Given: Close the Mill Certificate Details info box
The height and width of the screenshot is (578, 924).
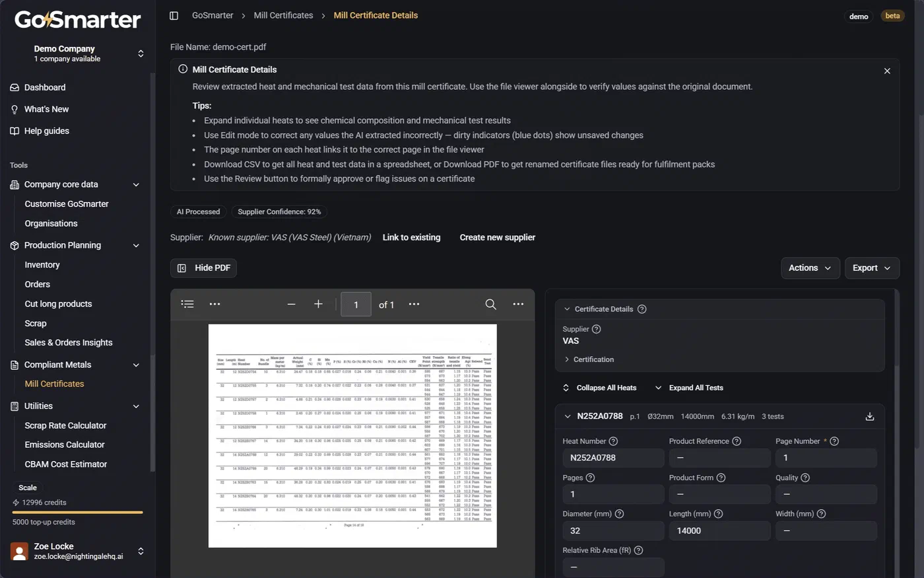Looking at the screenshot, I should (887, 71).
